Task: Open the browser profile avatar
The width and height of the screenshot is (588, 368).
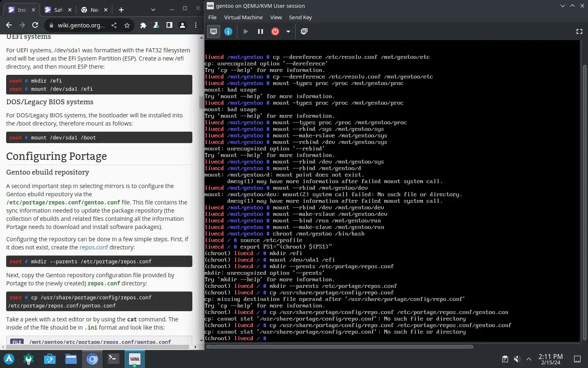Action: (x=183, y=25)
